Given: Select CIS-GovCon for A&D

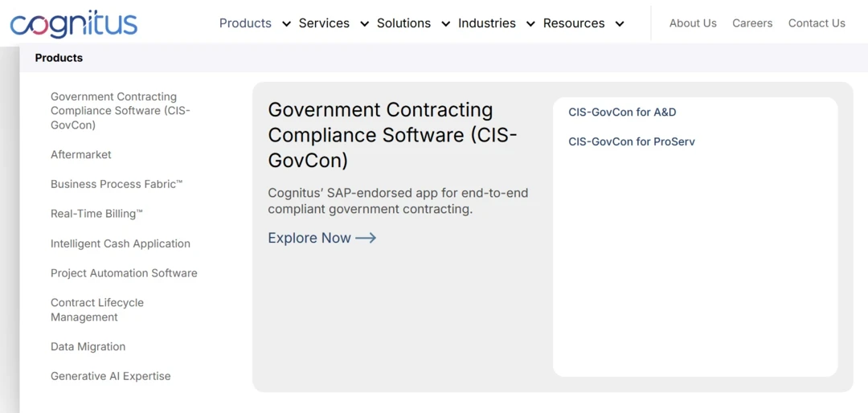Looking at the screenshot, I should click(x=622, y=112).
